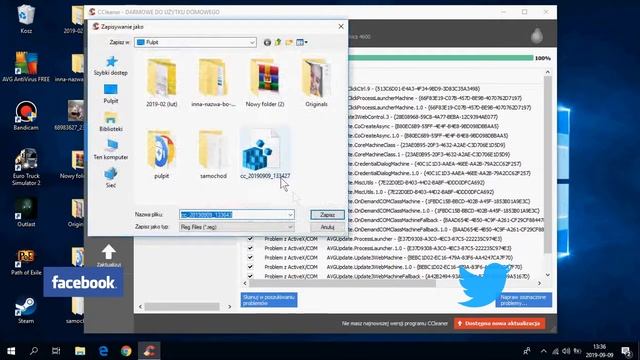Viewport: 640px width, 360px height.
Task: Go up one folder level icon
Action: (x=278, y=42)
